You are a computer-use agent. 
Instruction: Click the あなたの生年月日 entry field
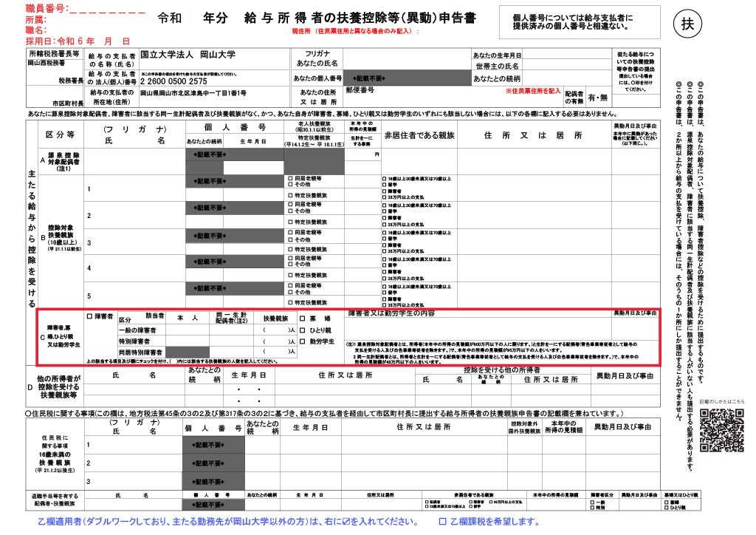click(x=566, y=55)
